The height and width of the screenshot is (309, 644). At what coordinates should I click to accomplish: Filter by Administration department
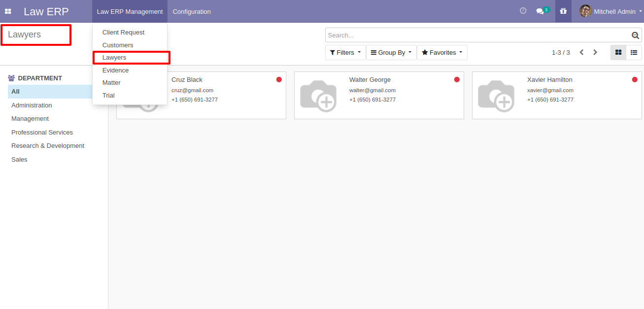tap(32, 105)
